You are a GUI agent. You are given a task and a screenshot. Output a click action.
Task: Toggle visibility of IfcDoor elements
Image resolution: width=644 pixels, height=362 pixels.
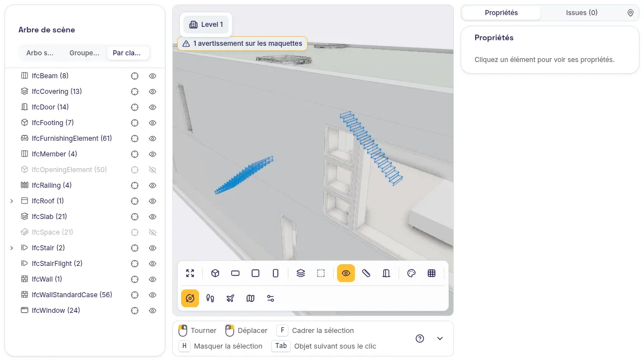tap(153, 107)
